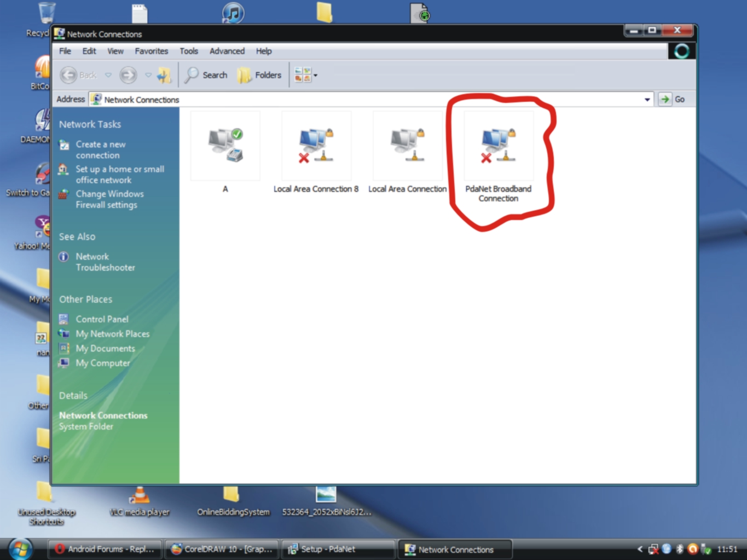Click the Forward navigation arrow
Image resolution: width=747 pixels, height=560 pixels.
point(128,75)
